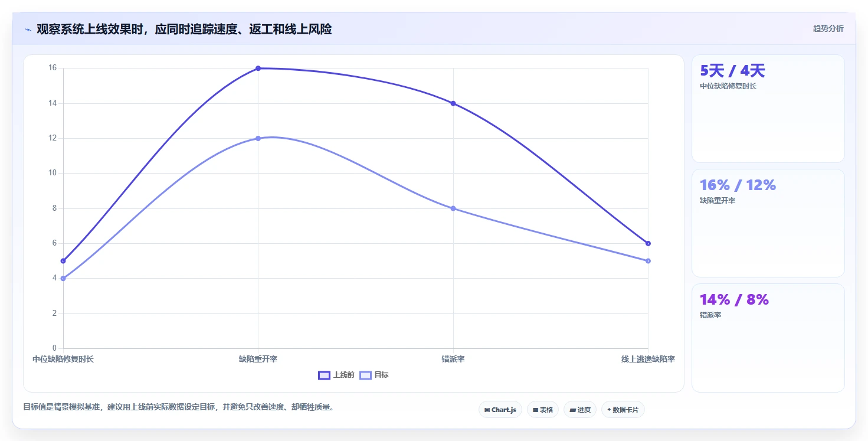868x441 pixels.
Task: Click the 中位缺陷修复时长 caption in the first card
Action: (728, 86)
